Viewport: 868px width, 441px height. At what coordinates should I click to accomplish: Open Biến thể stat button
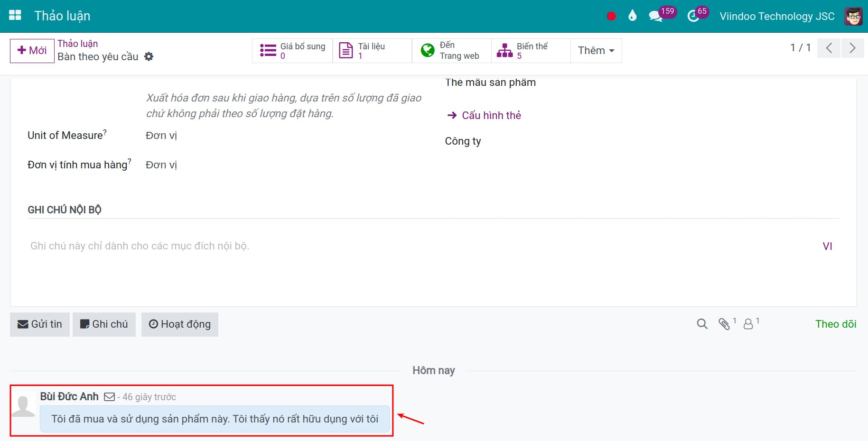pos(531,51)
